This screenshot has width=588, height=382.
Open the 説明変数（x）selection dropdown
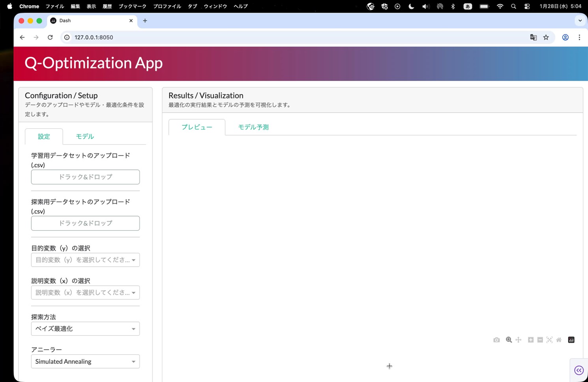pyautogui.click(x=85, y=293)
